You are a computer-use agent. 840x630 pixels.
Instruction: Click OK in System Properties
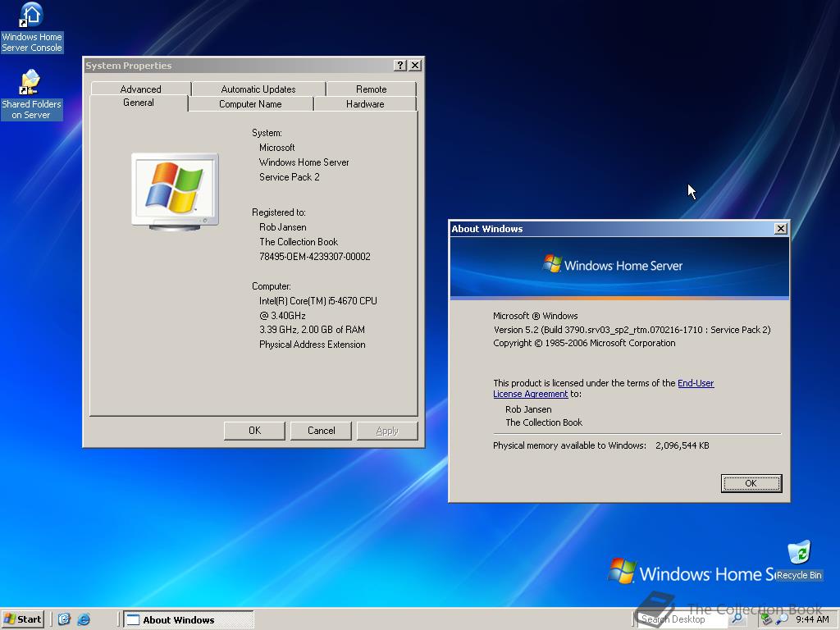[254, 431]
